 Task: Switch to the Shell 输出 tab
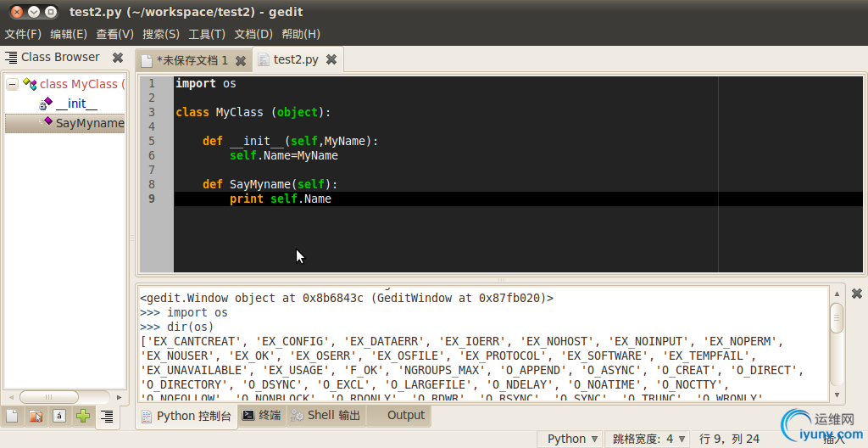coord(326,415)
